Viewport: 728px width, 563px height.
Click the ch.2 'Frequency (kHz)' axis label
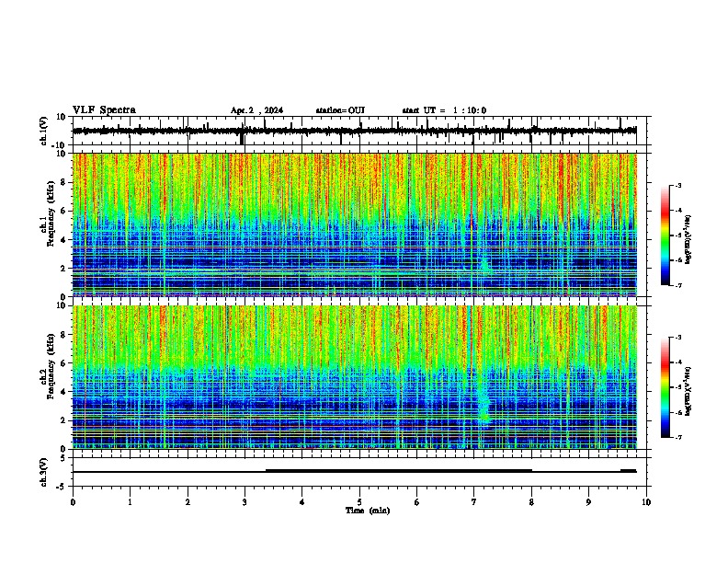(51, 366)
